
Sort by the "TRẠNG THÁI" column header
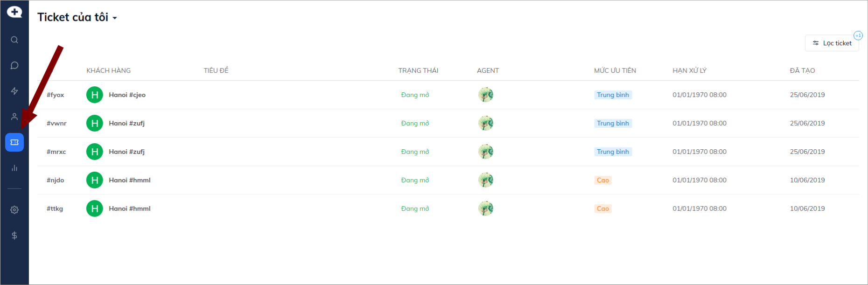[x=418, y=71]
